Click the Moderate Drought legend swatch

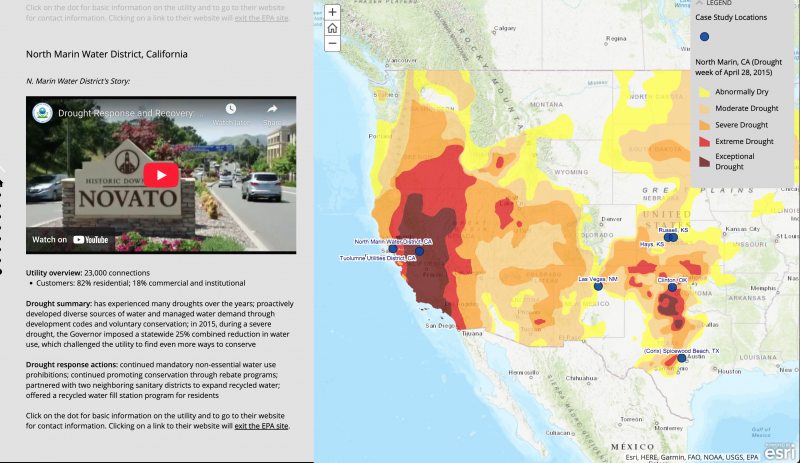(x=705, y=108)
